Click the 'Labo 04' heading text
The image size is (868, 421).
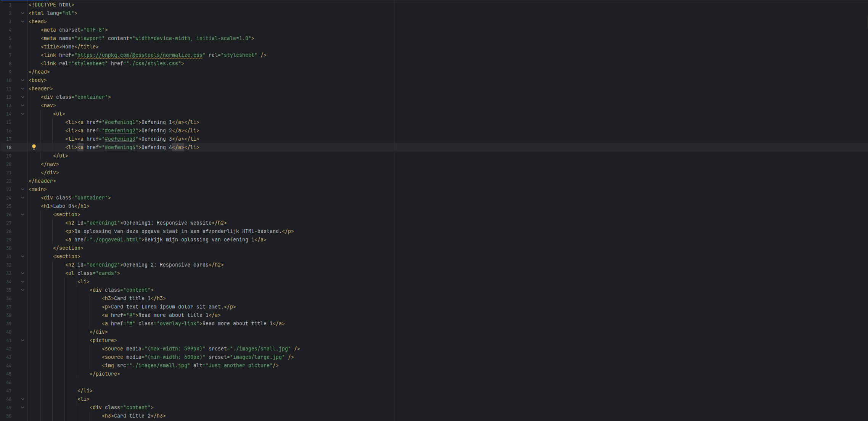(64, 206)
